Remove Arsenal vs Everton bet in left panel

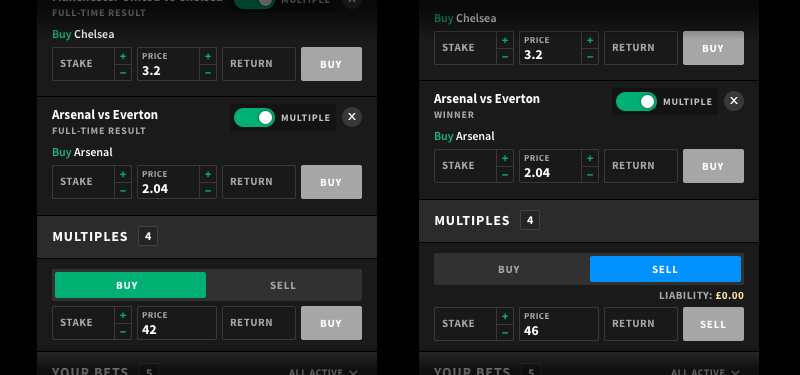click(x=352, y=117)
